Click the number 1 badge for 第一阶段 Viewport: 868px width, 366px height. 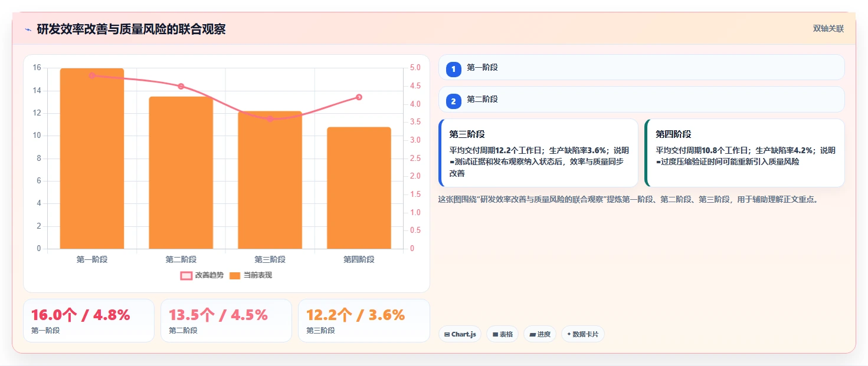pos(453,70)
